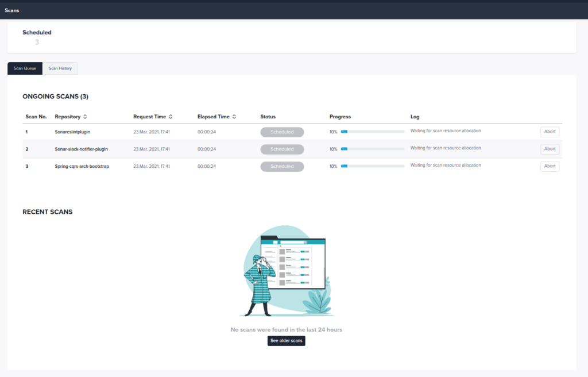Open the Sonareslintplugin repository entry

click(x=72, y=132)
